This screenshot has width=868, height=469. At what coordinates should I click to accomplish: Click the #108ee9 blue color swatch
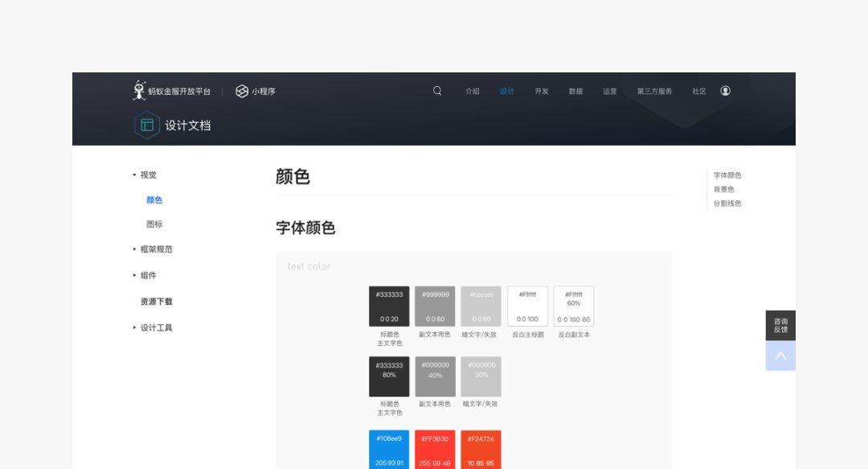389,450
